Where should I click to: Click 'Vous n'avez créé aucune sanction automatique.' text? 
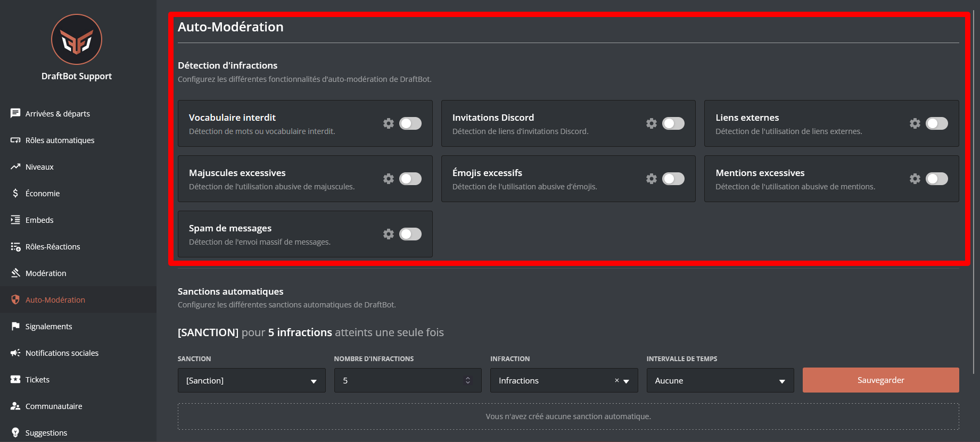568,416
